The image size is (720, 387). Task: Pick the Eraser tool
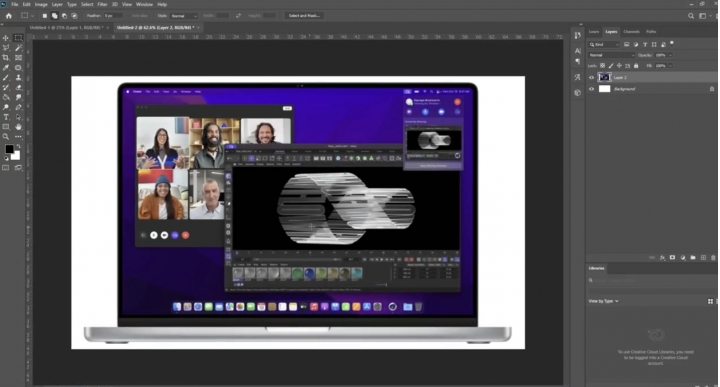(18, 87)
